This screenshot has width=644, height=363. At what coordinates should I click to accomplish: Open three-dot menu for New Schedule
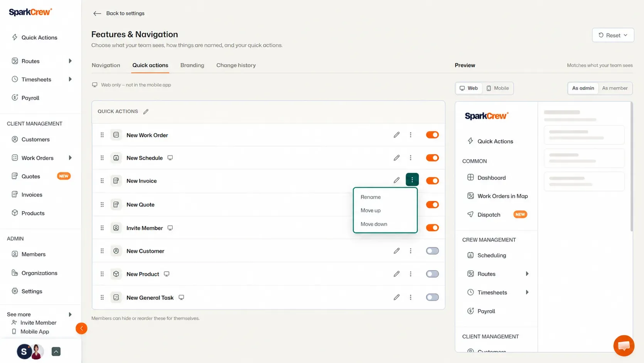pyautogui.click(x=410, y=158)
